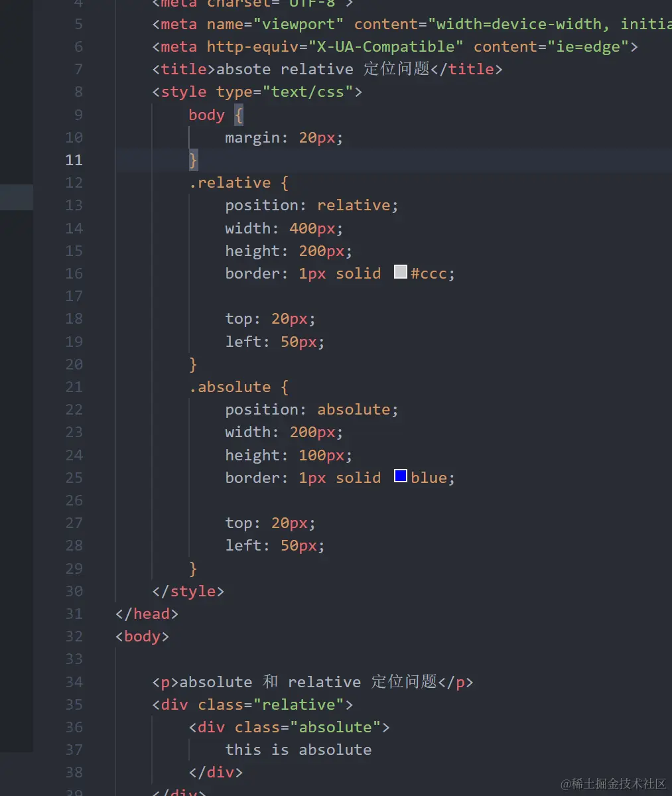Click div class="absolute" on line 36

coord(289,727)
